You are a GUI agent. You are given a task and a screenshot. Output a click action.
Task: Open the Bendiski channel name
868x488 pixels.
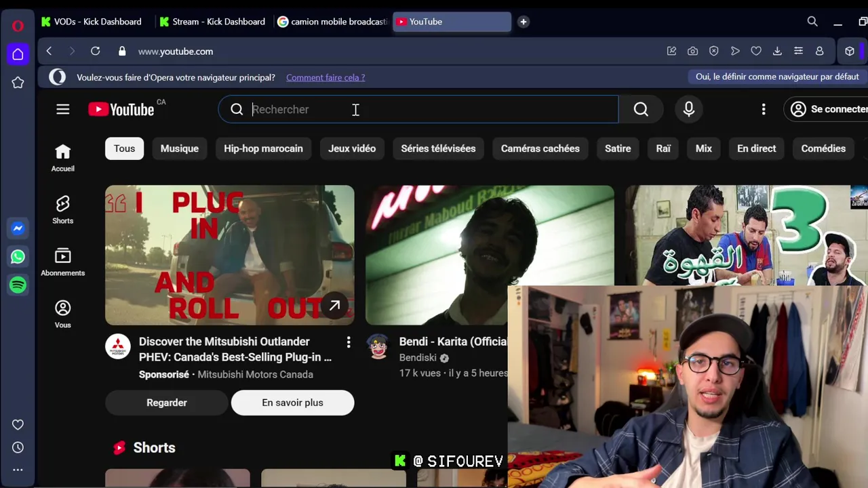(x=418, y=358)
